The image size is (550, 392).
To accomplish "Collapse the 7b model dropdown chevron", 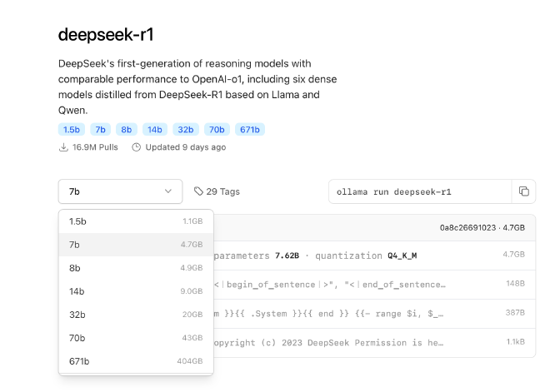I will coord(168,191).
